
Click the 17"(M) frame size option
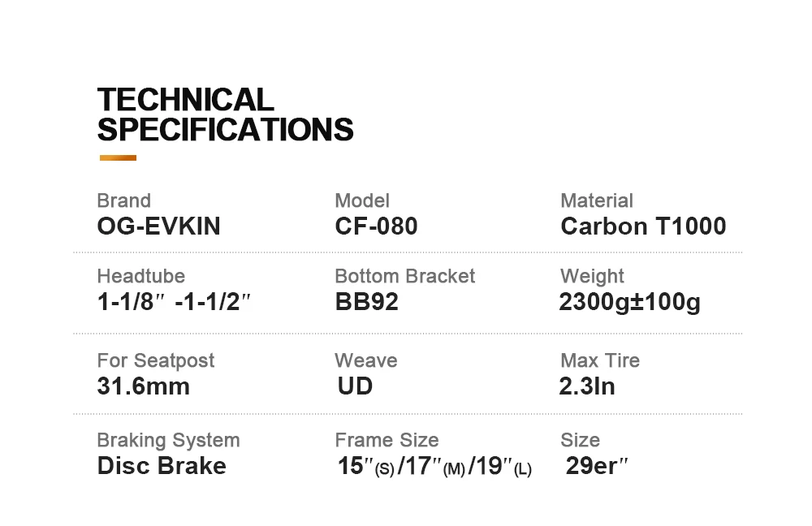434,467
